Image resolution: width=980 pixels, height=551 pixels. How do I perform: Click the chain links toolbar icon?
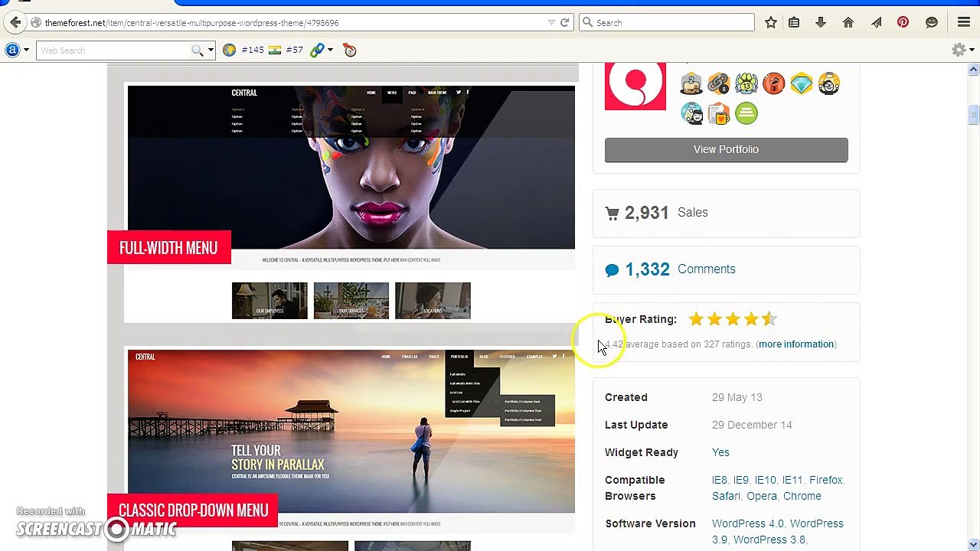pyautogui.click(x=317, y=50)
